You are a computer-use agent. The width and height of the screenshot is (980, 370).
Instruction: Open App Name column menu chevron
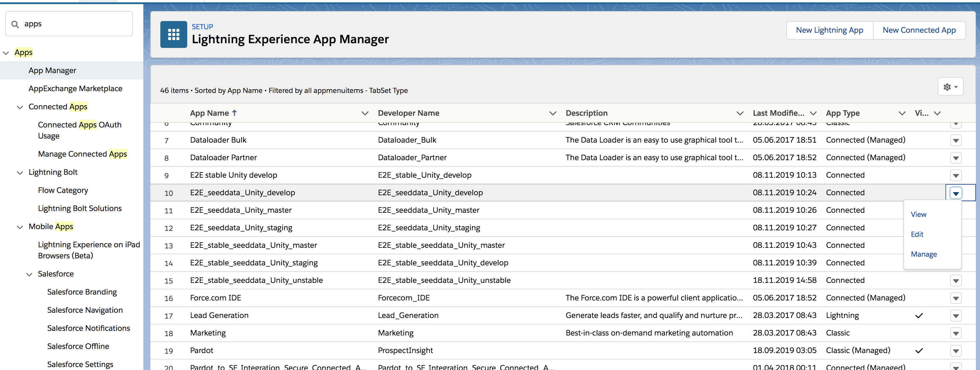pos(365,113)
